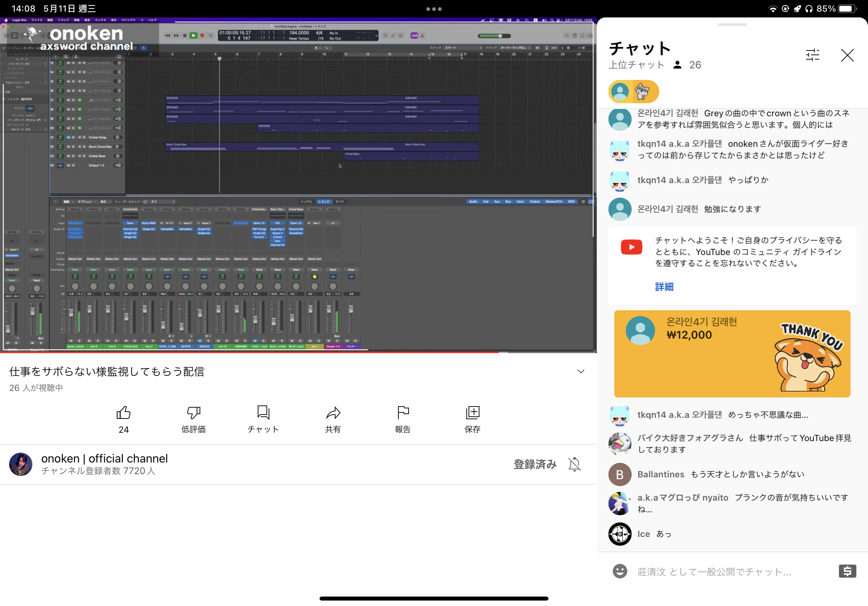
Task: Open the ファイル menu in Logic Pro
Action: [x=37, y=20]
